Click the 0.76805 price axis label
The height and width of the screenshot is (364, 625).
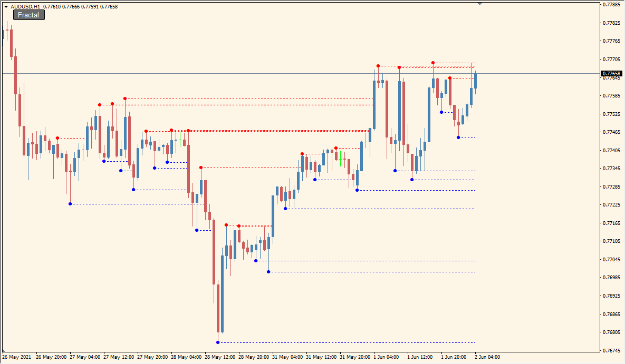(611, 332)
